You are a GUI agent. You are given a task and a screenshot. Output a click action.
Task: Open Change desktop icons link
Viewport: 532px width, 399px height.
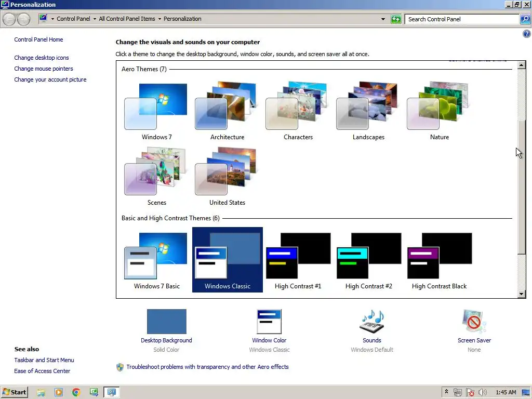click(42, 58)
